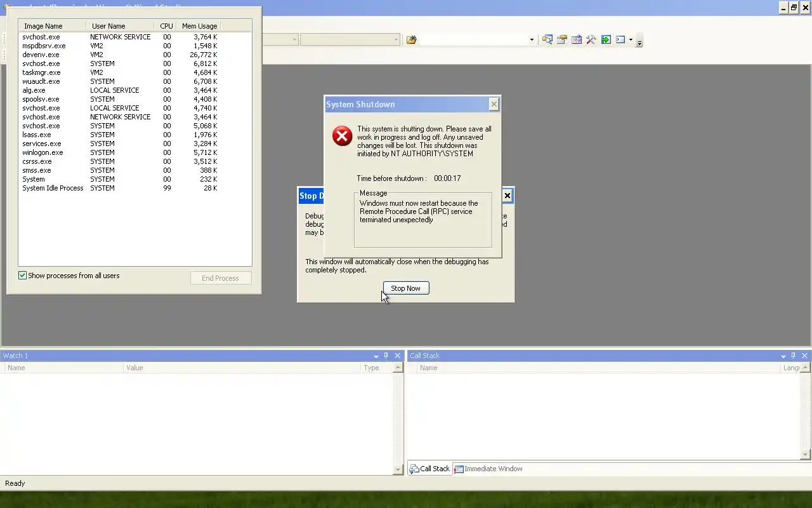Click the Name column header in Call Stack
812x508 pixels.
599,368
